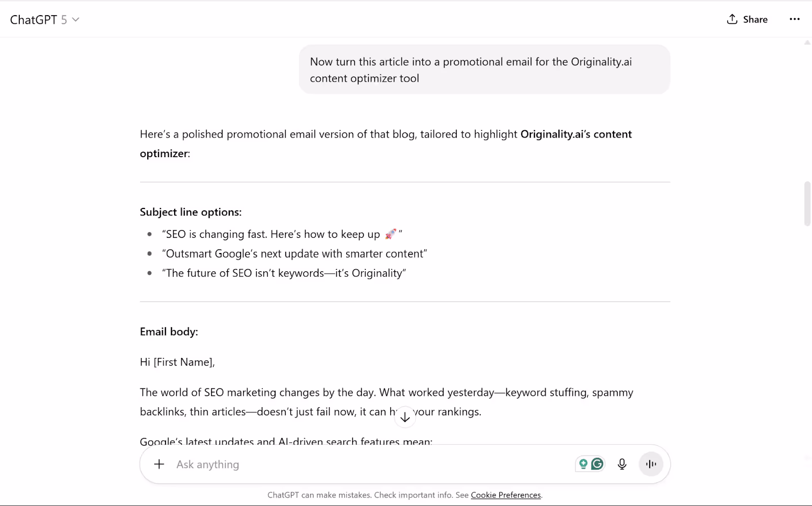Start voice mode with the waveform icon
The width and height of the screenshot is (812, 506).
click(x=651, y=464)
